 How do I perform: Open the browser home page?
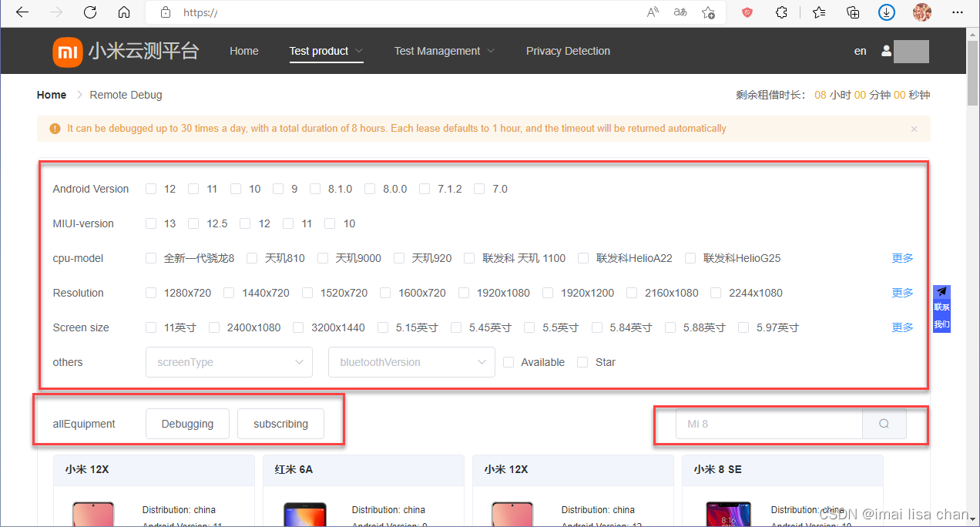(124, 12)
